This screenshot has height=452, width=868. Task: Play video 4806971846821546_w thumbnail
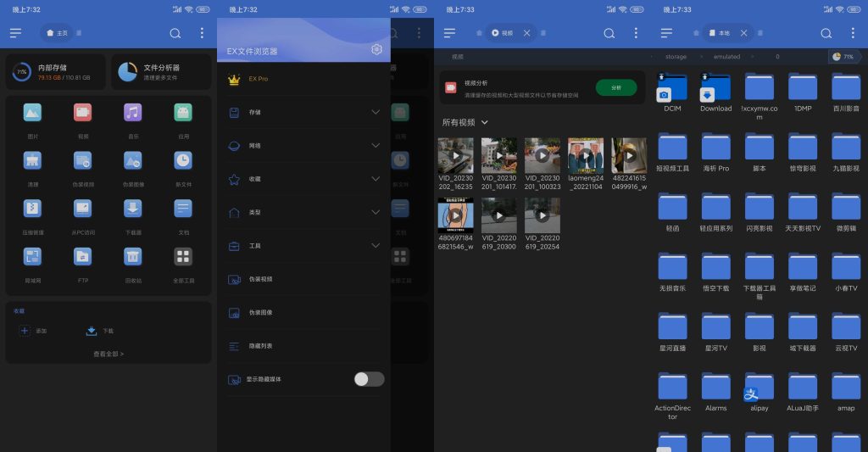coord(455,215)
